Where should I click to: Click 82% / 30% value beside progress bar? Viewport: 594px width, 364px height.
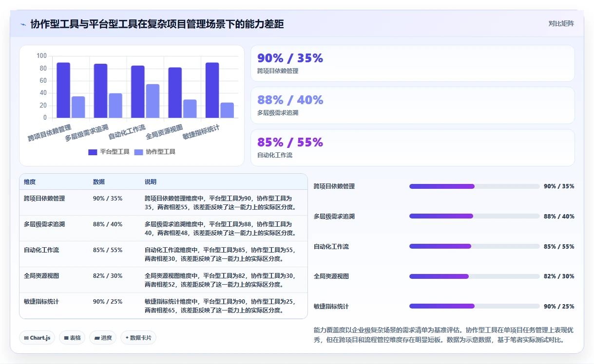[x=559, y=276]
